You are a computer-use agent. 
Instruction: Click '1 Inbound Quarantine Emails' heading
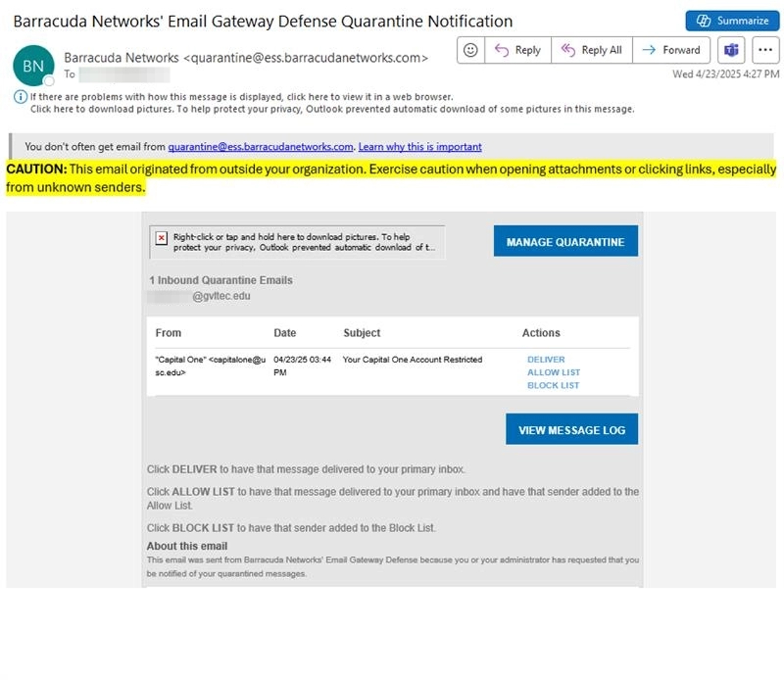[221, 281]
